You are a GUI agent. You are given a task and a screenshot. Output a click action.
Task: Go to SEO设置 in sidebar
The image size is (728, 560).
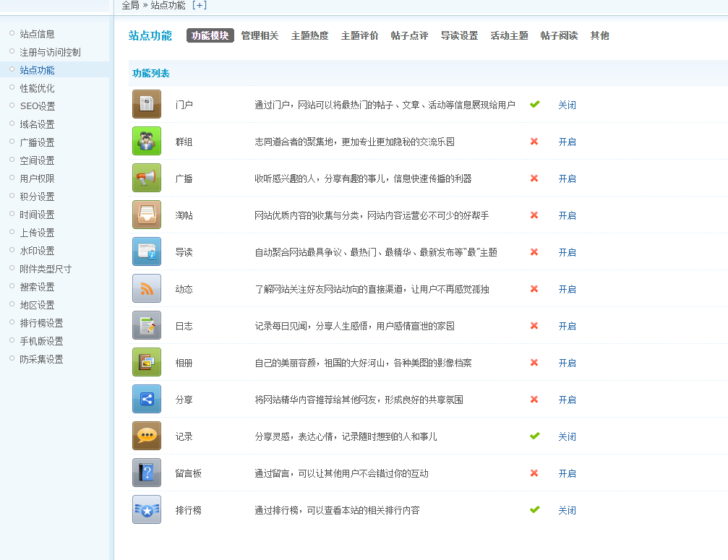(38, 106)
